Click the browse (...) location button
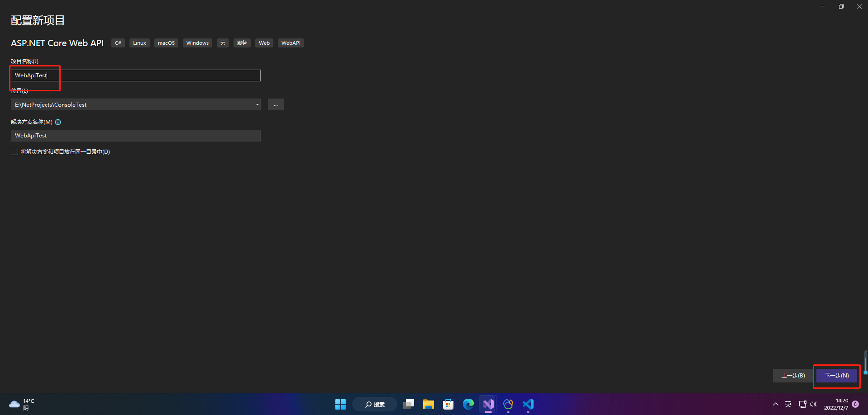The image size is (868, 415). pos(276,105)
